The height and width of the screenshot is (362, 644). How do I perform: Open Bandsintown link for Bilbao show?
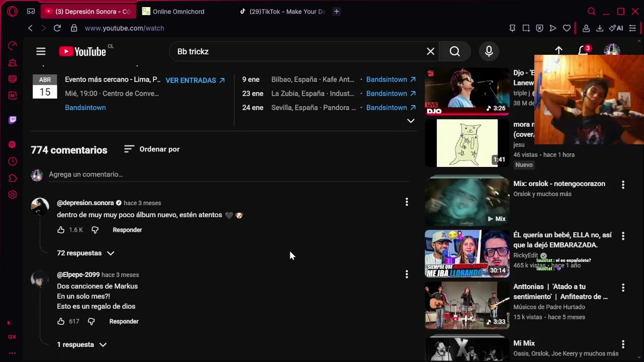[x=391, y=79]
